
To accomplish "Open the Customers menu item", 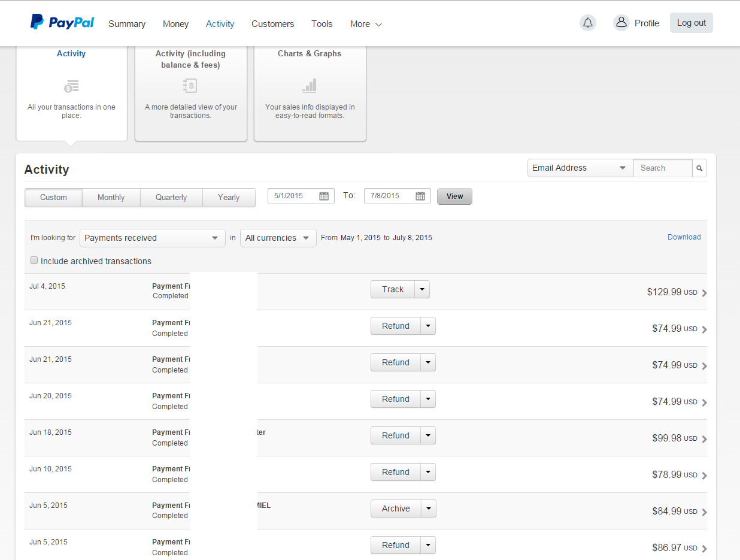I will (x=272, y=24).
